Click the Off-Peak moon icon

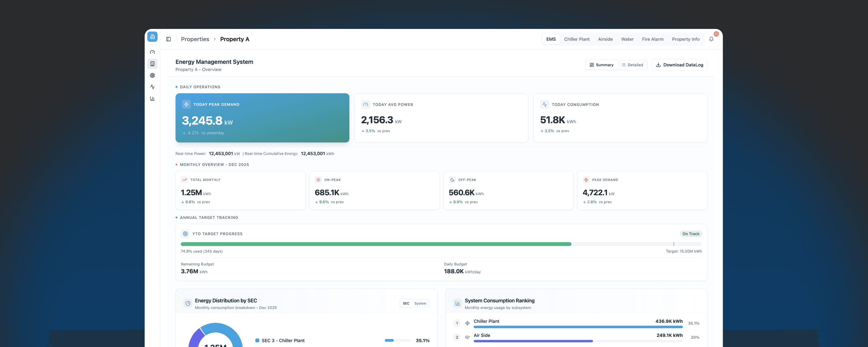click(452, 180)
